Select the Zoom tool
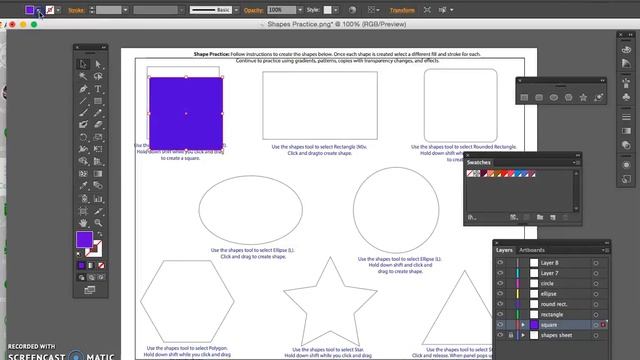This screenshot has width=640, height=360. (x=98, y=223)
